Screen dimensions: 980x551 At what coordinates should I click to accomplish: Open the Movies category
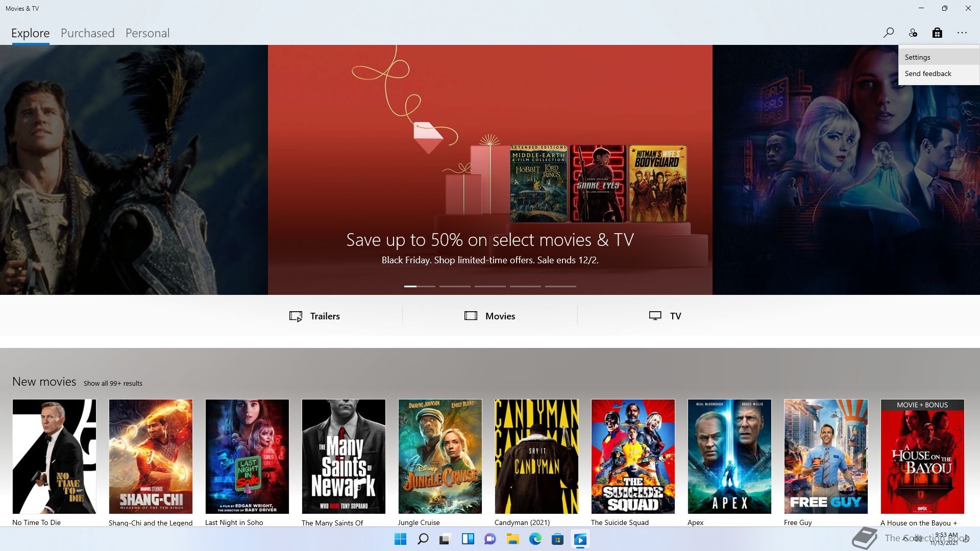coord(490,316)
